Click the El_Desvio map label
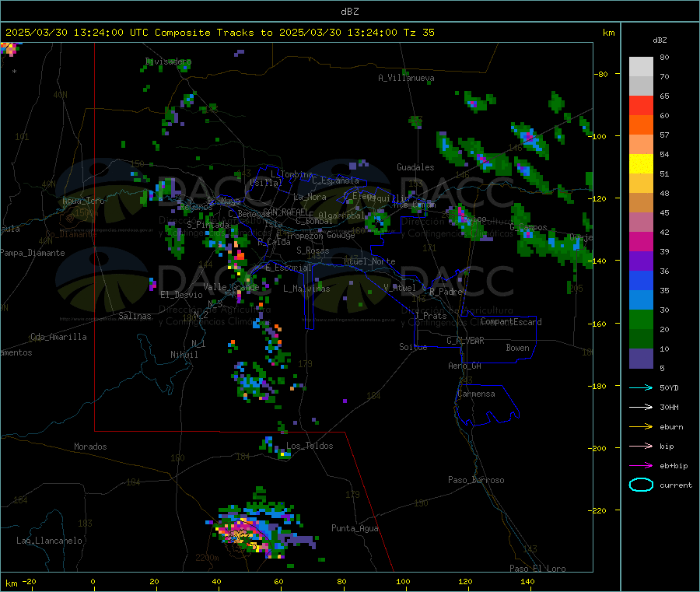The height and width of the screenshot is (592, 700). tap(181, 295)
